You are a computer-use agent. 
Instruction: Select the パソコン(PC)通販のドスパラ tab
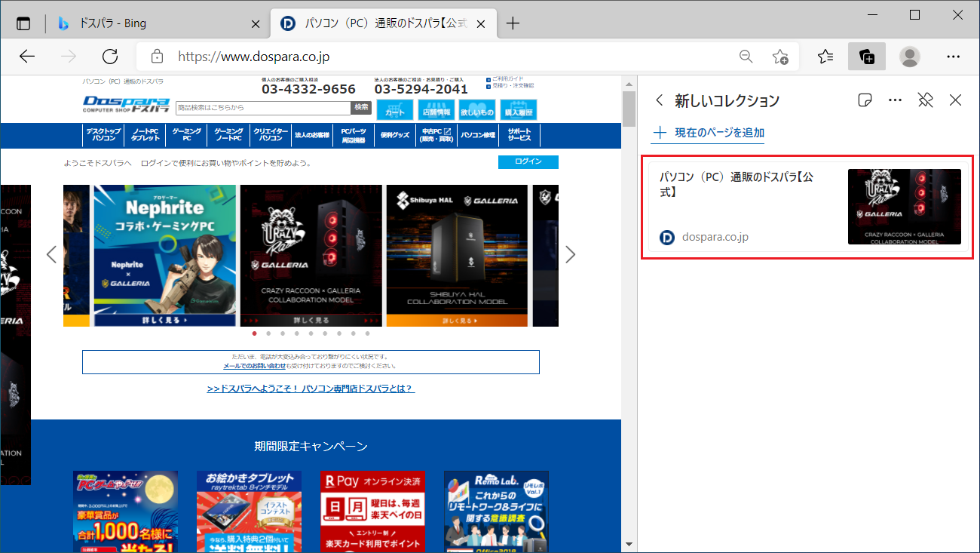(x=384, y=23)
